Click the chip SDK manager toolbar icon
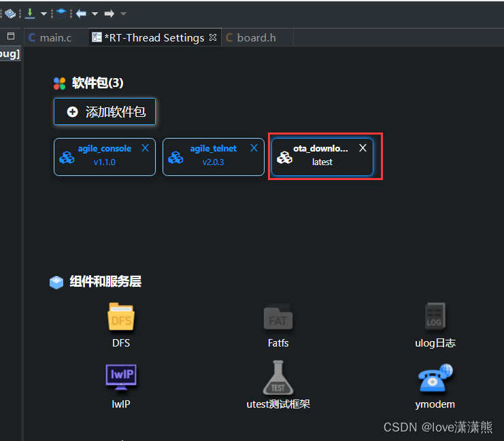This screenshot has height=441, width=504. coord(10,14)
